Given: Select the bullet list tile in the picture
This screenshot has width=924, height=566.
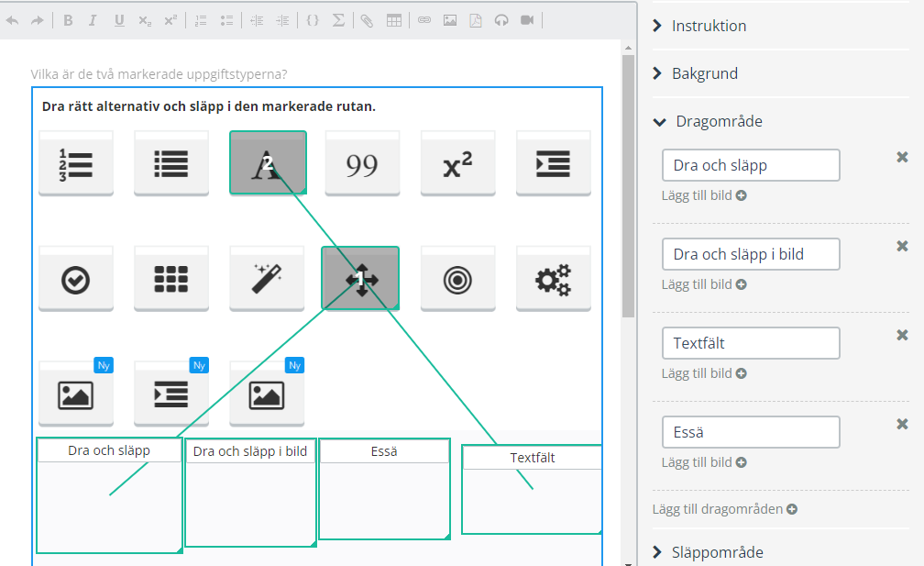Looking at the screenshot, I should [171, 163].
